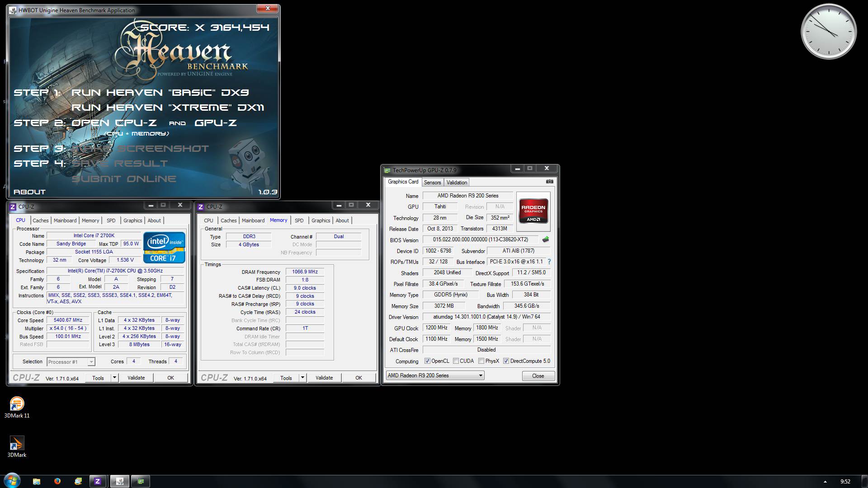Click the taskbar clock showing 9:52

[845, 482]
